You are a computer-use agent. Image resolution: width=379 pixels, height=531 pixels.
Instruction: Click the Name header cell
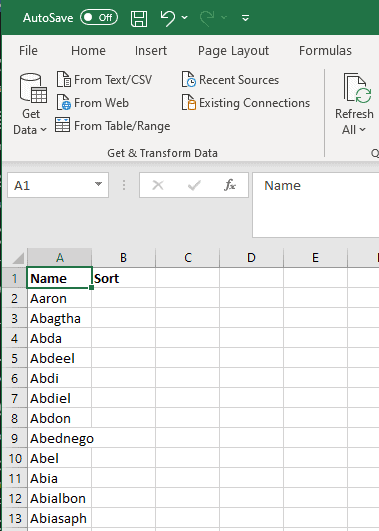(x=60, y=278)
